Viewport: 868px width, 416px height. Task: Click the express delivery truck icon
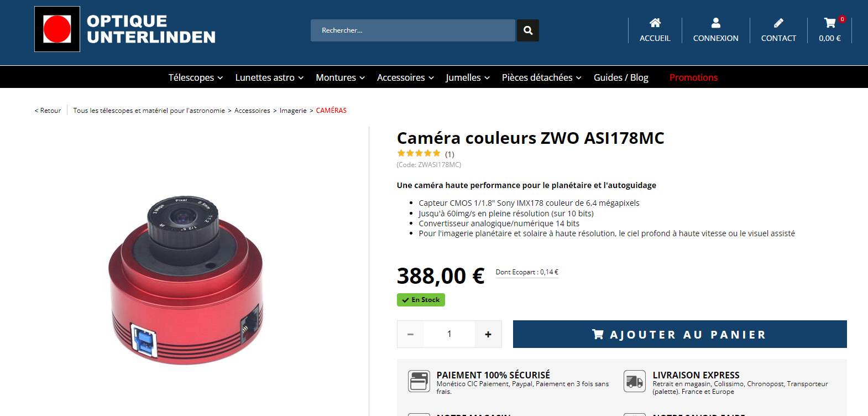(x=635, y=381)
